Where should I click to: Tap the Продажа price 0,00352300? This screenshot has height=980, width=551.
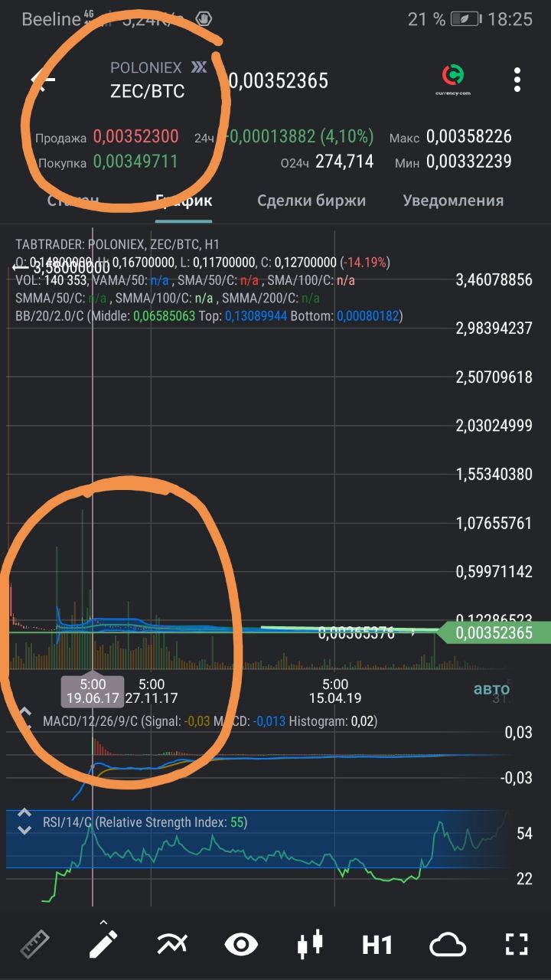click(136, 137)
